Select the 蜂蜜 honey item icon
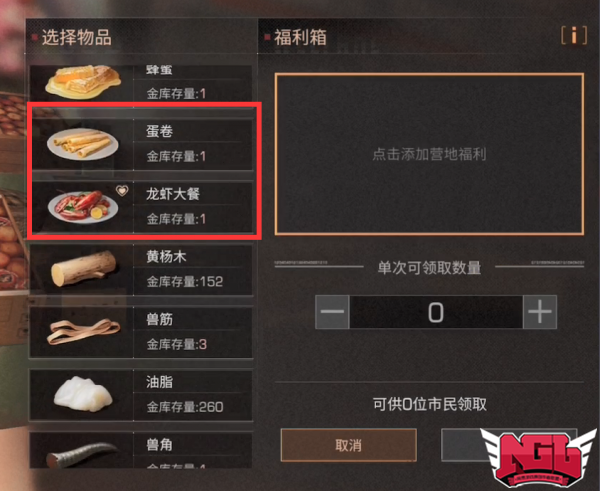 [x=83, y=82]
